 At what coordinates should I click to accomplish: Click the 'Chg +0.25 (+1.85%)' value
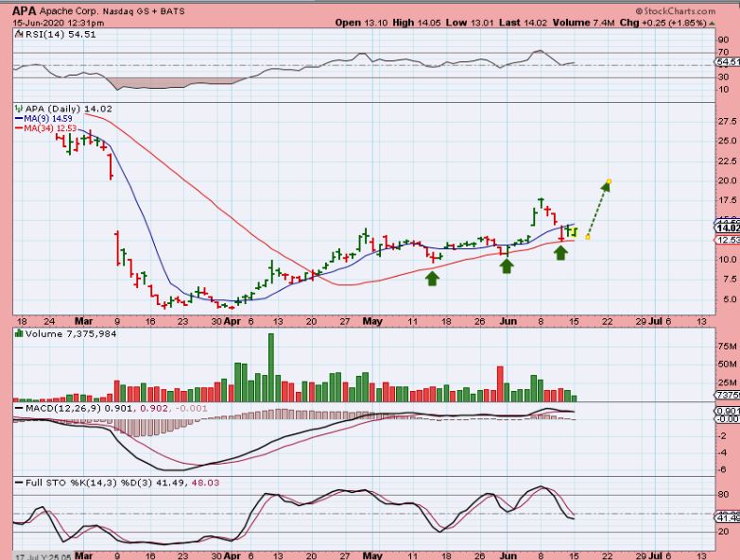(x=663, y=23)
